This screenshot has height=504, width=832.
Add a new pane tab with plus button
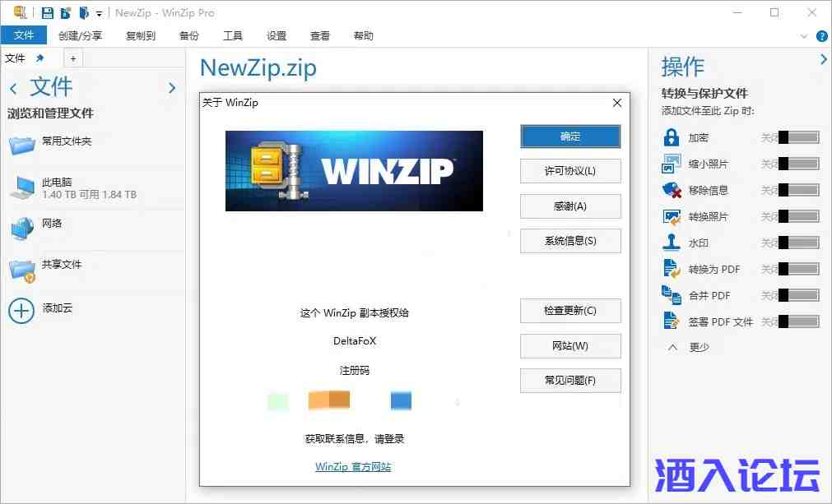click(73, 58)
